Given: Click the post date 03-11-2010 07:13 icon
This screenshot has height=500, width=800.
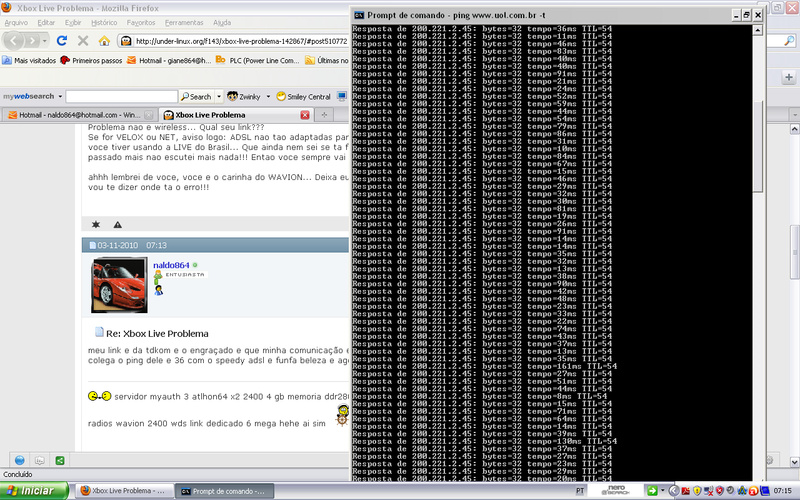Looking at the screenshot, I should tap(92, 245).
